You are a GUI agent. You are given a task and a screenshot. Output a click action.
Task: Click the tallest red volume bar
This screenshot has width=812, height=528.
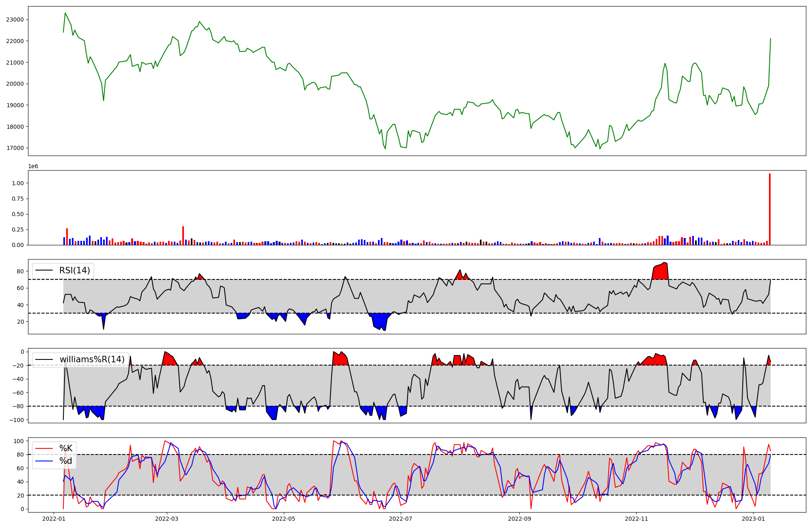769,209
